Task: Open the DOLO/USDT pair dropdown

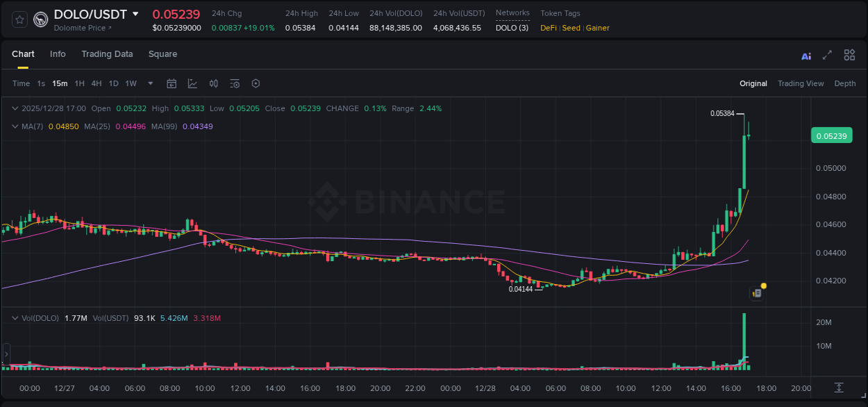Action: (136, 14)
